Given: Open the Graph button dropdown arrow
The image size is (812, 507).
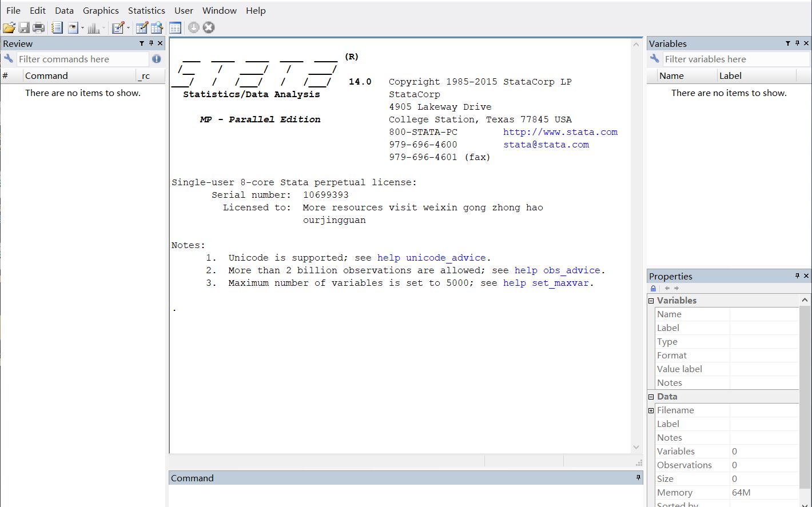Looking at the screenshot, I should coord(102,27).
